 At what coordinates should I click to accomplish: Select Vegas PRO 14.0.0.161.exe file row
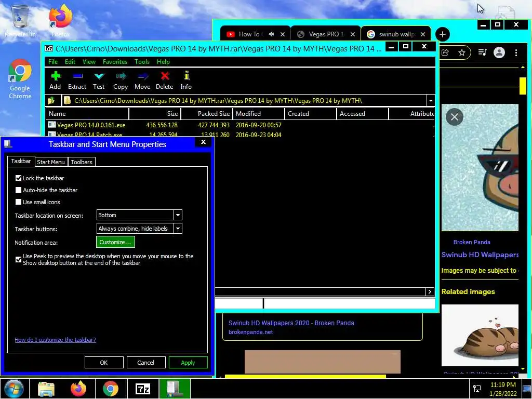[x=240, y=125]
